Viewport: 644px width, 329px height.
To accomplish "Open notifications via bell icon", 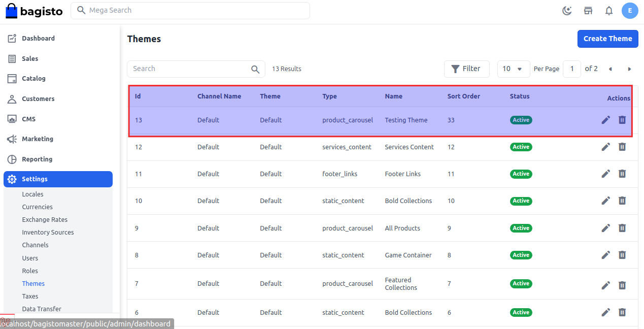I will click(608, 10).
